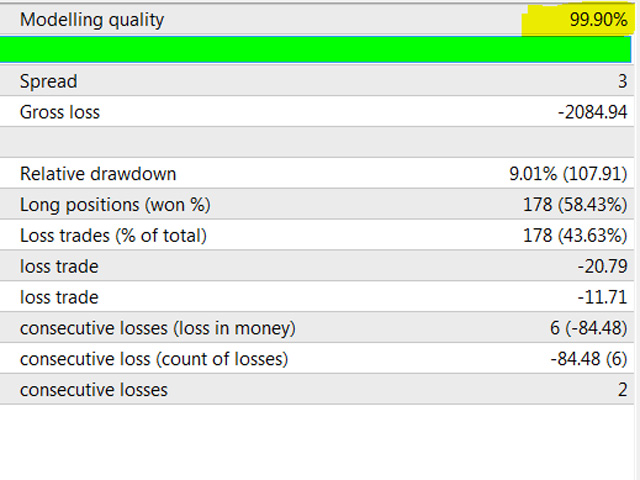The height and width of the screenshot is (480, 640).
Task: Select the Relative drawdown label
Action: tap(98, 174)
